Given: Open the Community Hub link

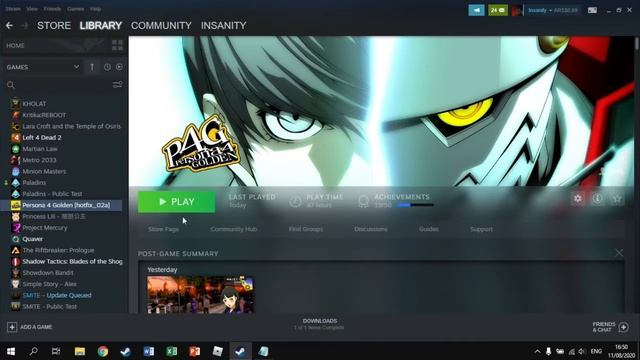Looking at the screenshot, I should [234, 229].
